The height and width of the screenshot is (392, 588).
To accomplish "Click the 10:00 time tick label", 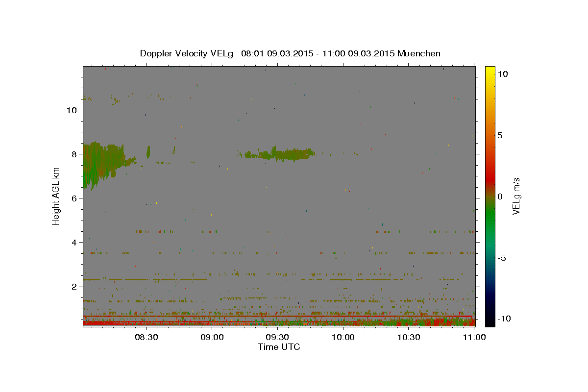I will [343, 337].
